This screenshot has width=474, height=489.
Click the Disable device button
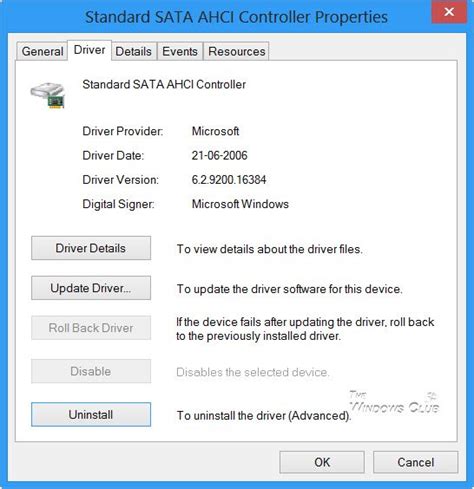(91, 371)
